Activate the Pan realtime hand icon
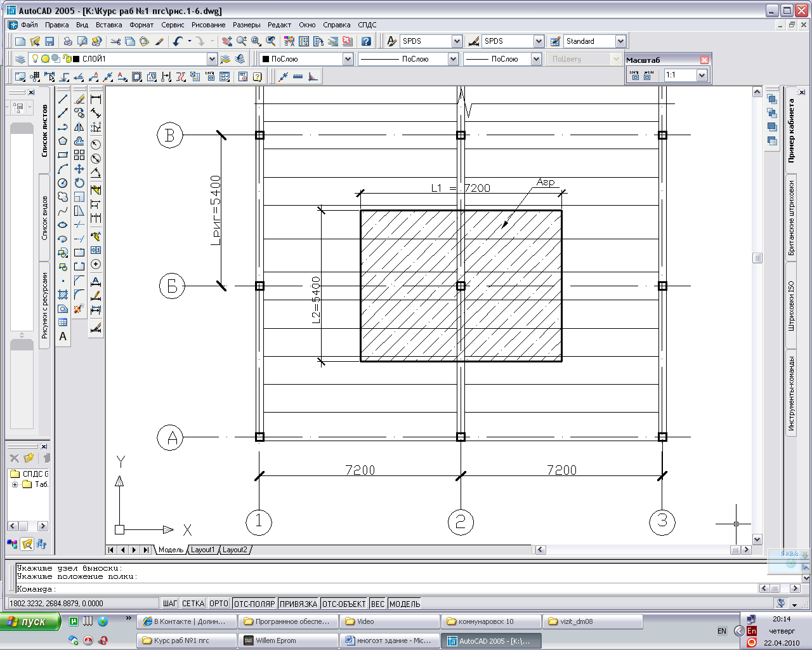812x650 pixels. pyautogui.click(x=227, y=41)
